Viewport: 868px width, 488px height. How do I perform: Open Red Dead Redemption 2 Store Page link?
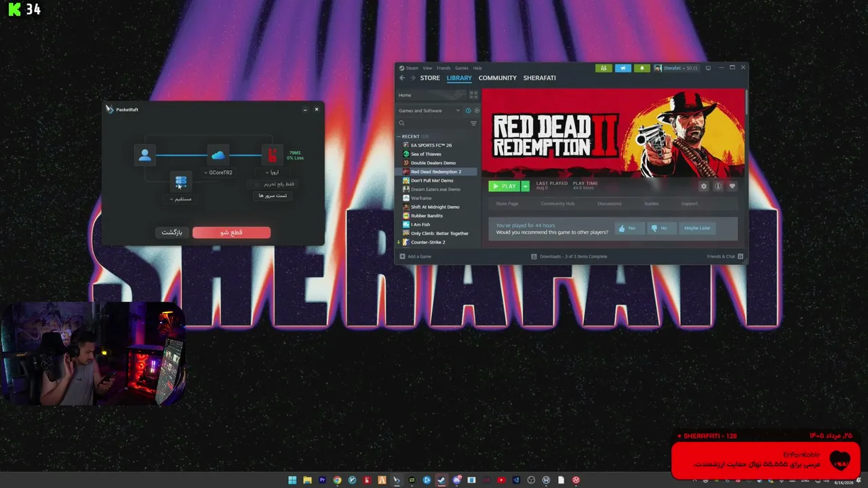(x=507, y=204)
